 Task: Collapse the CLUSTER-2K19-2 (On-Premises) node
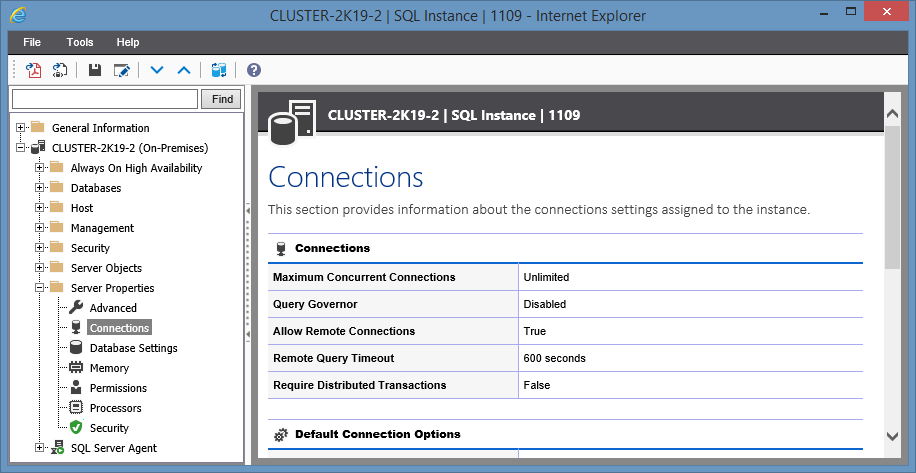tap(21, 148)
